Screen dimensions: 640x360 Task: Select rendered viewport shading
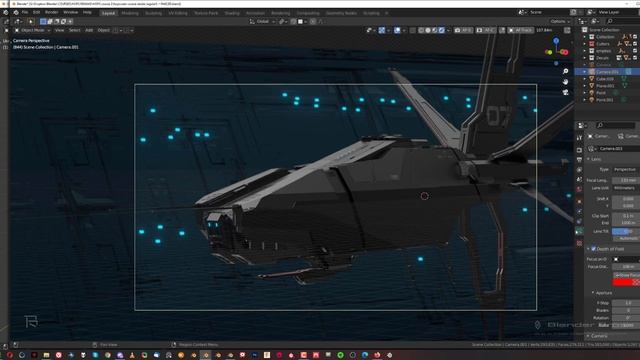click(x=442, y=30)
